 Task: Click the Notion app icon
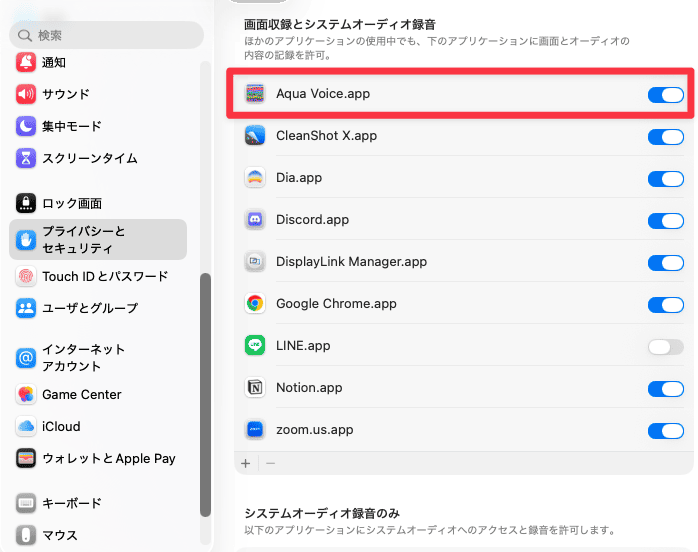pyautogui.click(x=255, y=388)
